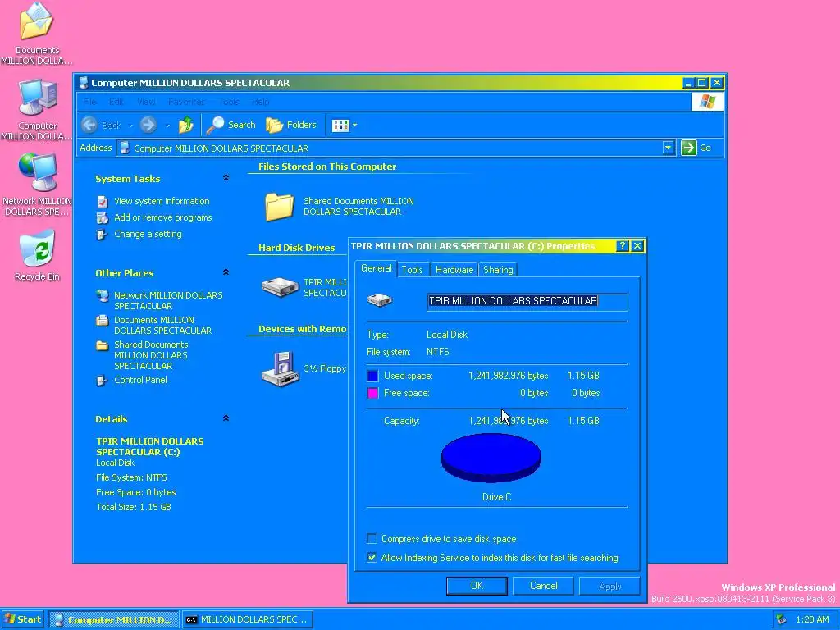The image size is (840, 630).
Task: Open the View menu
Action: 146,102
